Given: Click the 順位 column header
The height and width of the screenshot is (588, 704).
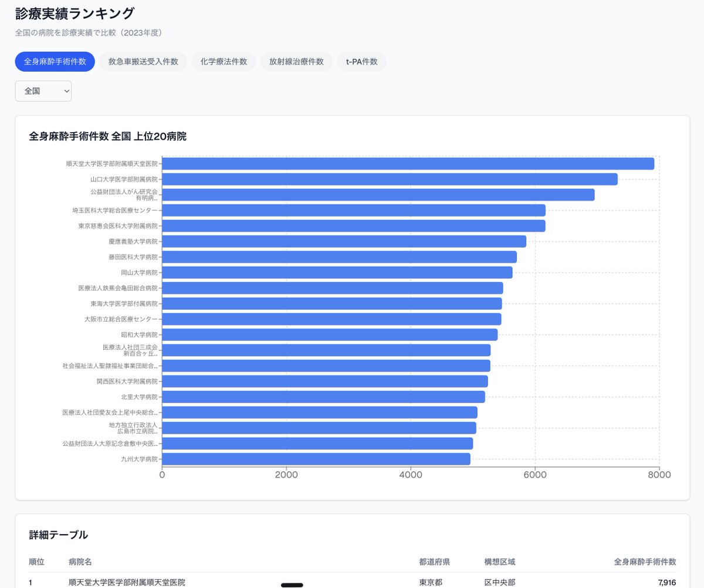Looking at the screenshot, I should point(37,562).
